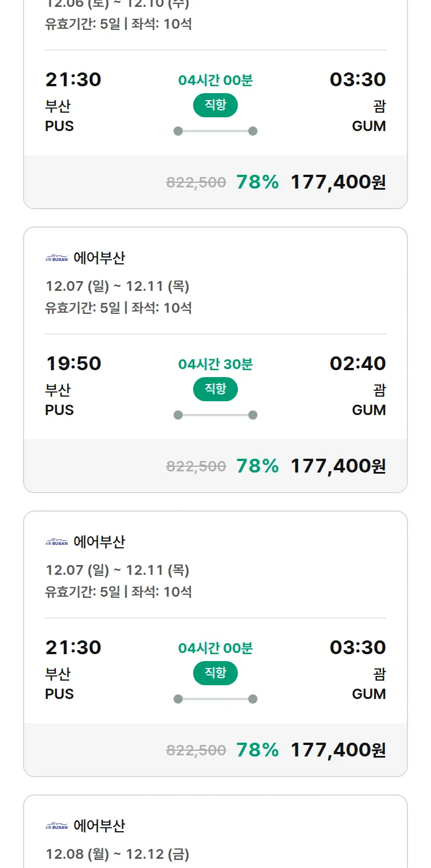Tap the Air Busan logo on the 12.07 21:30 flight card
The width and height of the screenshot is (431, 868).
click(x=56, y=543)
